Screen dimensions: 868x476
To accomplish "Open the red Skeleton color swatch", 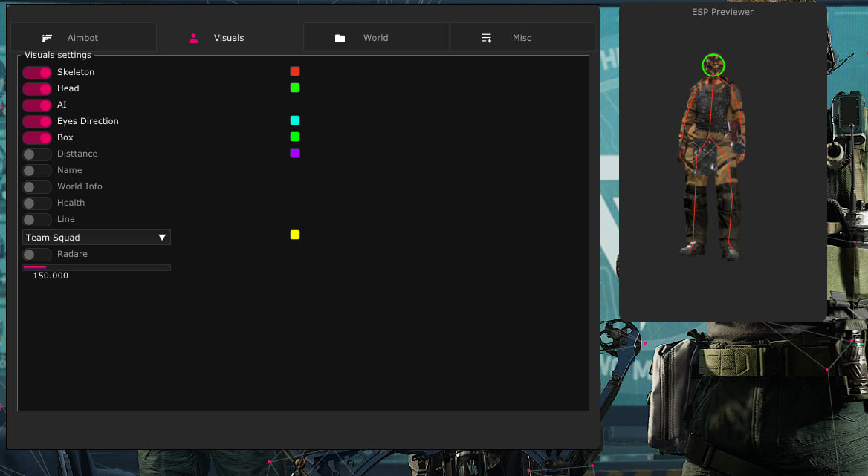I will click(295, 71).
